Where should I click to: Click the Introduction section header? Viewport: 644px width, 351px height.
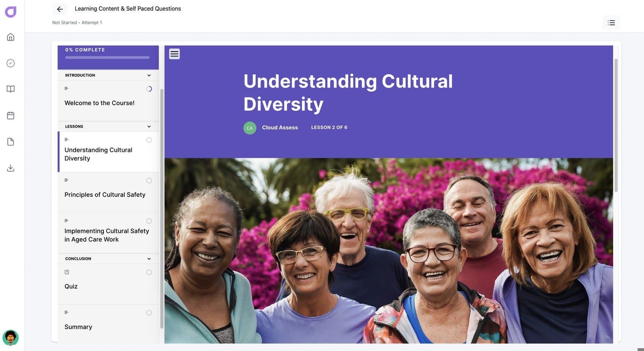point(108,75)
